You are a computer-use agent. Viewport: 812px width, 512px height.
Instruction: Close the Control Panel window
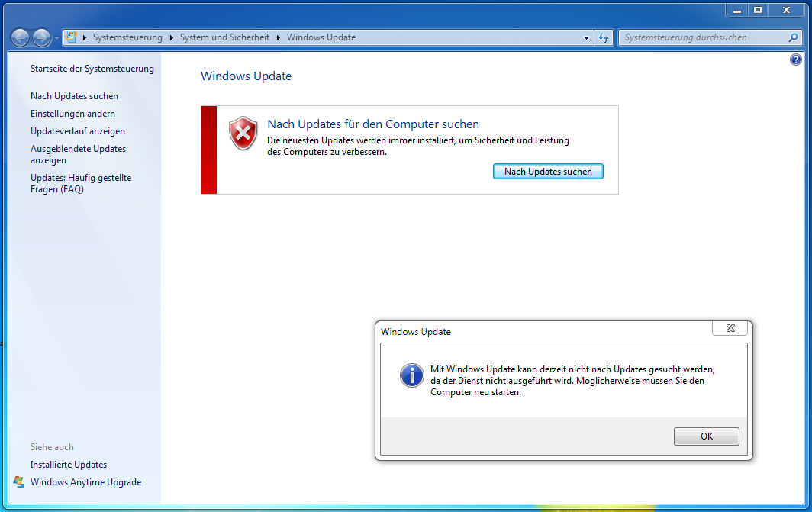point(787,11)
